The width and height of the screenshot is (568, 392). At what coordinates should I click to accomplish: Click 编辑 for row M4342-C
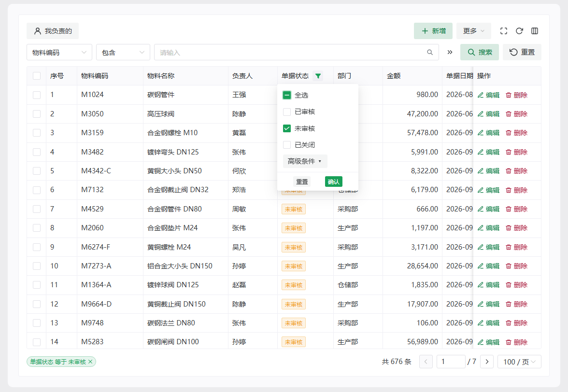488,171
